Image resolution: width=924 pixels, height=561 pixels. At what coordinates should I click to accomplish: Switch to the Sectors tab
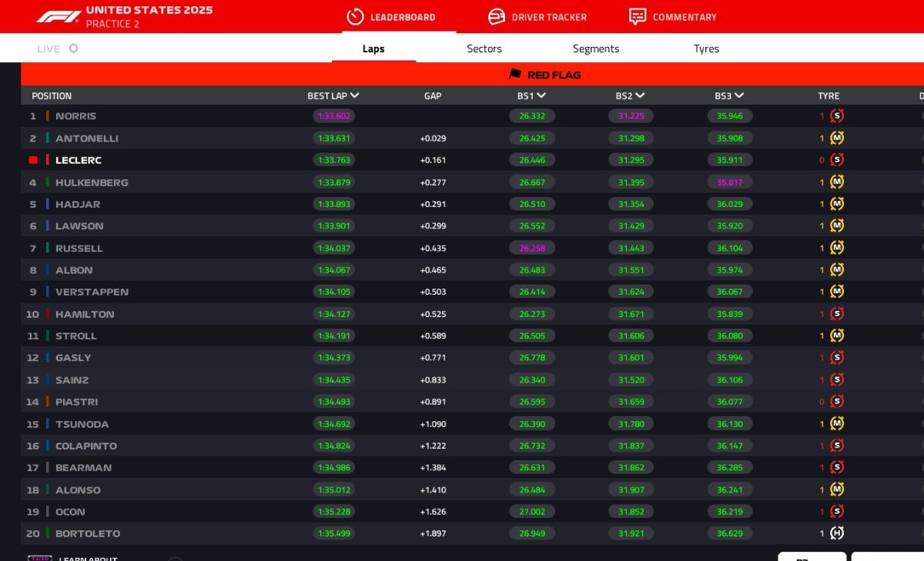pyautogui.click(x=484, y=48)
